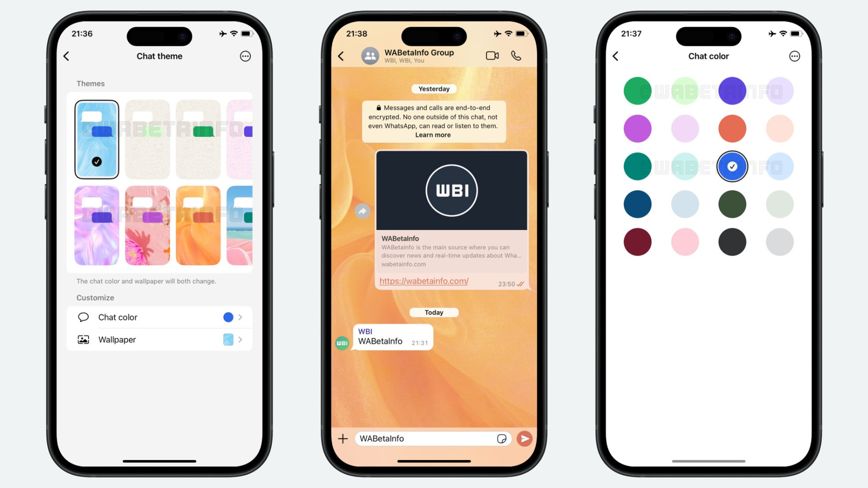Select the dark teal chat color
This screenshot has height=488, width=868.
[637, 166]
